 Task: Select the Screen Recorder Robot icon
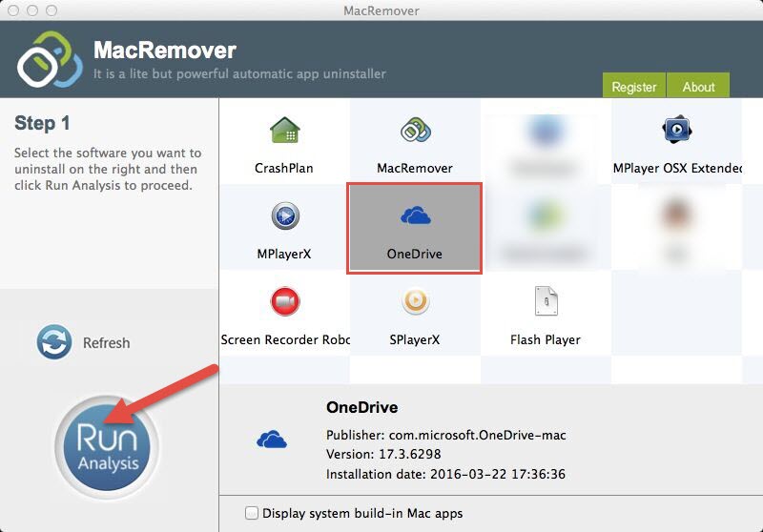coord(285,301)
